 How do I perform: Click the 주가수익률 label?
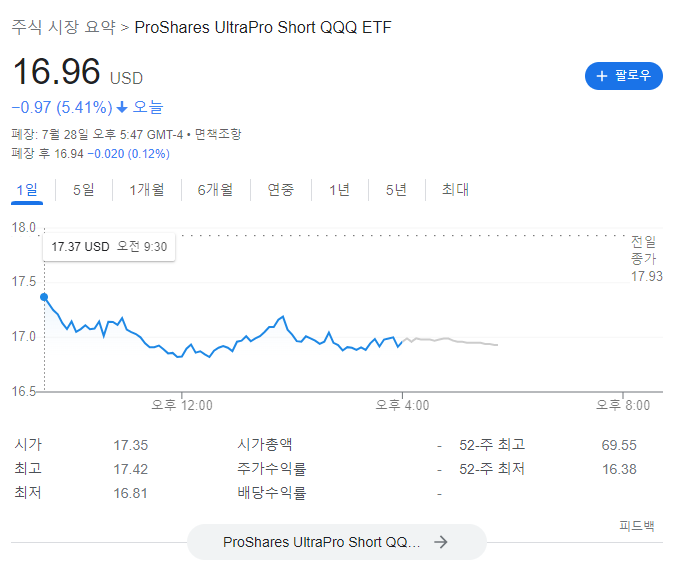(x=272, y=468)
